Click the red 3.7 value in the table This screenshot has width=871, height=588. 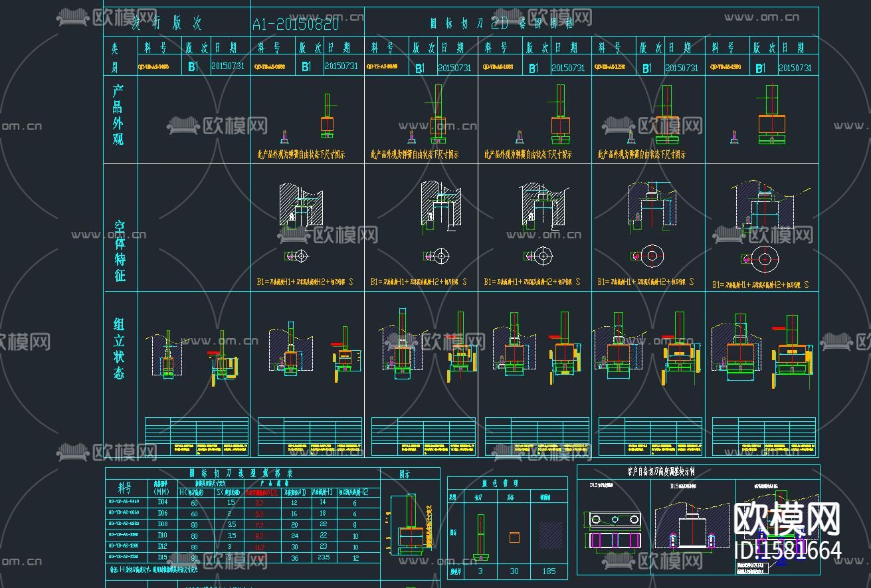(259, 503)
